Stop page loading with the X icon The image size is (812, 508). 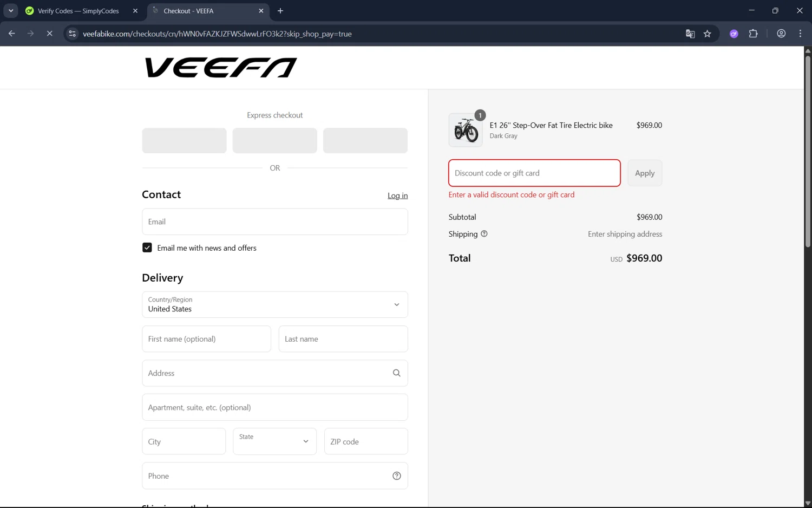tap(49, 34)
